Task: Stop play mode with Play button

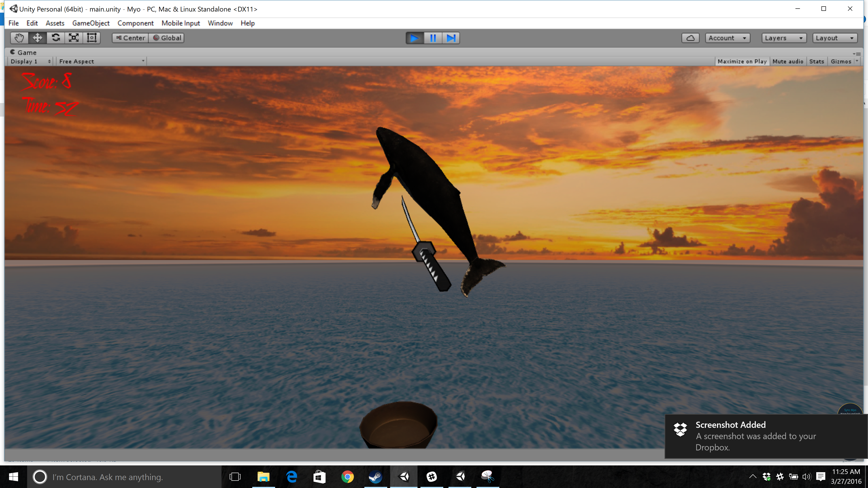Action: pyautogui.click(x=415, y=38)
